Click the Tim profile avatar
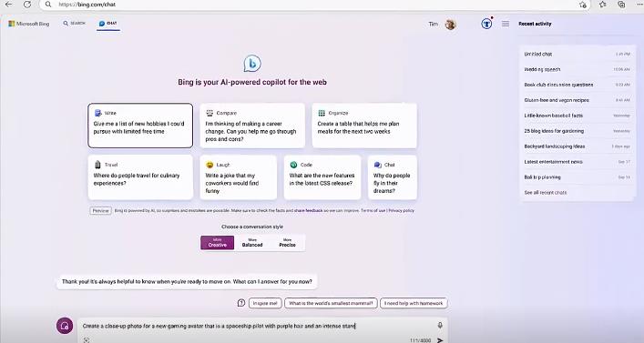 tap(451, 25)
